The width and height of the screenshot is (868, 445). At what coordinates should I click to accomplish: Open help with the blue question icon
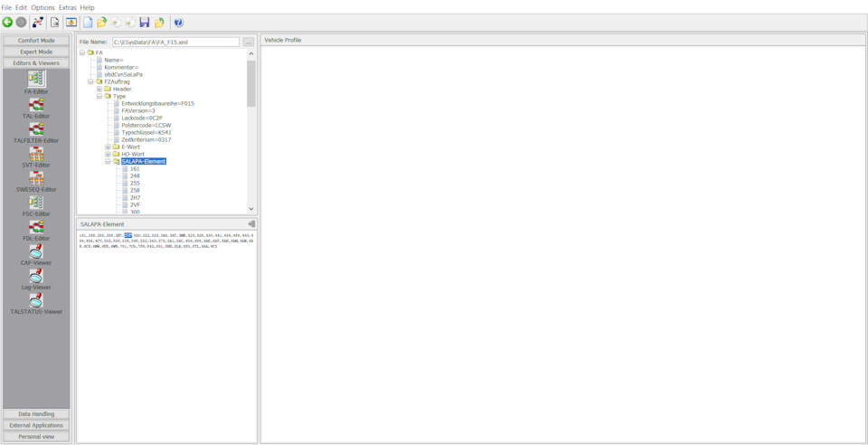click(x=178, y=23)
